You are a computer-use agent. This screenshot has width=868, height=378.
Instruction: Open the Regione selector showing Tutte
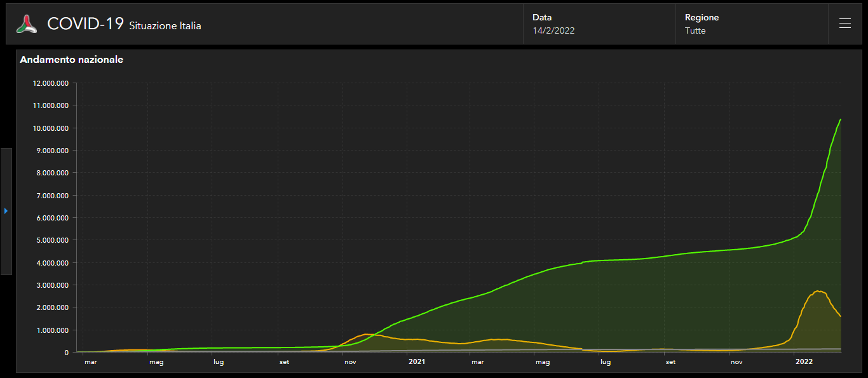[x=751, y=24]
